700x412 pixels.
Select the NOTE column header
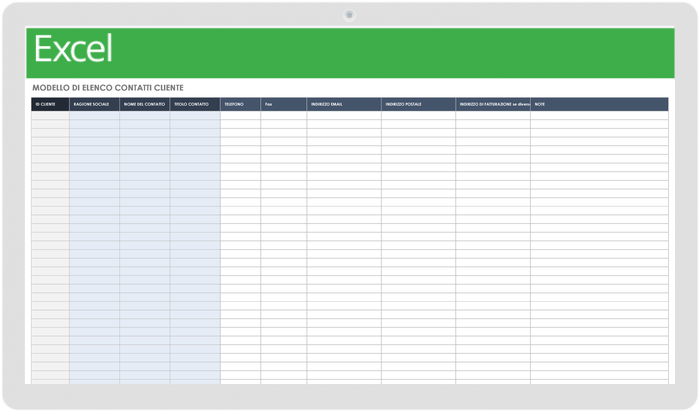[599, 104]
